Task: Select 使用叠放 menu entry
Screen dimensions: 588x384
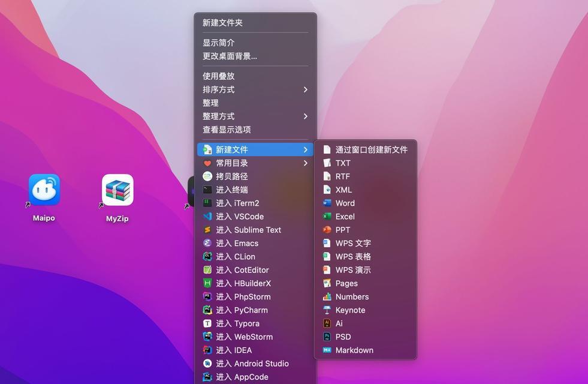Action: pos(255,76)
